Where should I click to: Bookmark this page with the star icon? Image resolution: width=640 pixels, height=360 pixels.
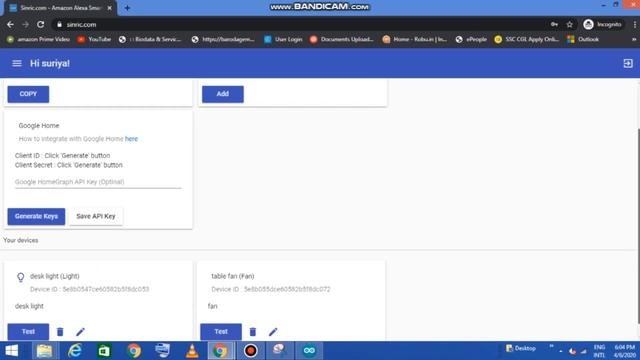pos(570,24)
